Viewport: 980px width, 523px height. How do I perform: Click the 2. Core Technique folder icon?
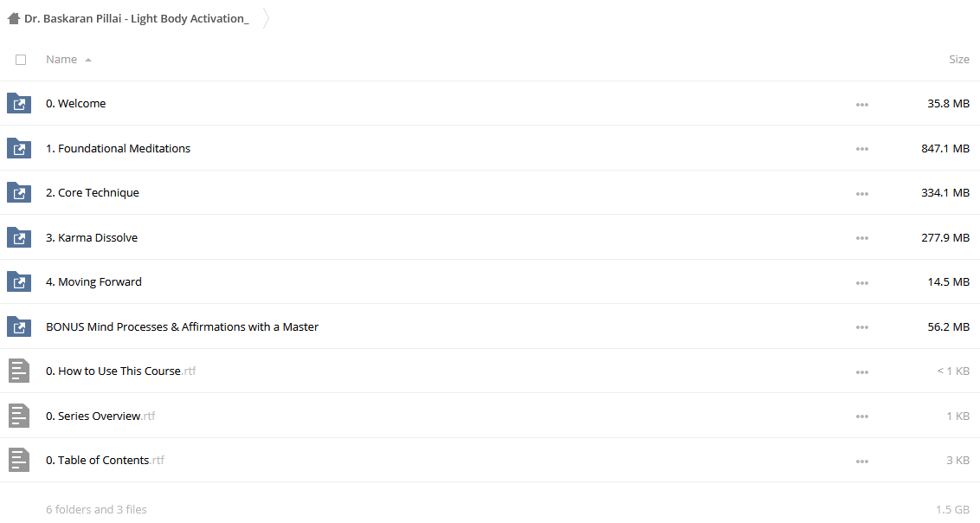tap(19, 192)
